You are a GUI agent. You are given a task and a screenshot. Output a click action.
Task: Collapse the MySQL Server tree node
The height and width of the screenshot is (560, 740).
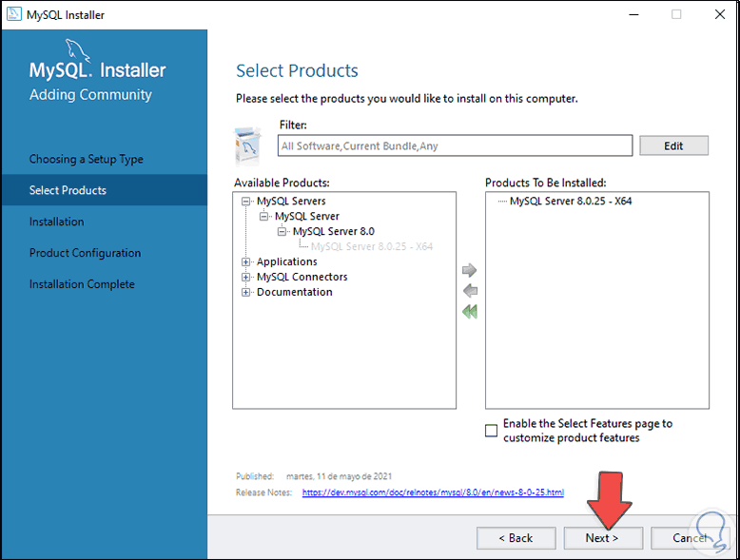tap(263, 217)
